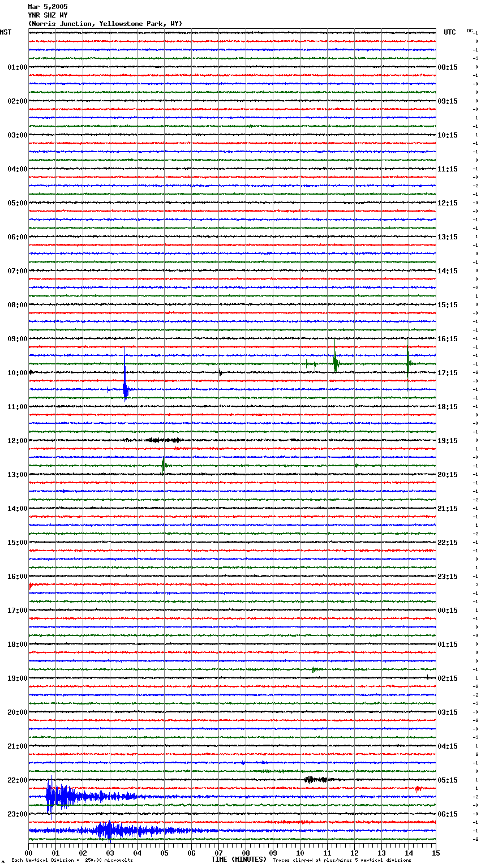Click the "DC" offset column header
Viewport: 481px width, 868px height.
point(470,31)
